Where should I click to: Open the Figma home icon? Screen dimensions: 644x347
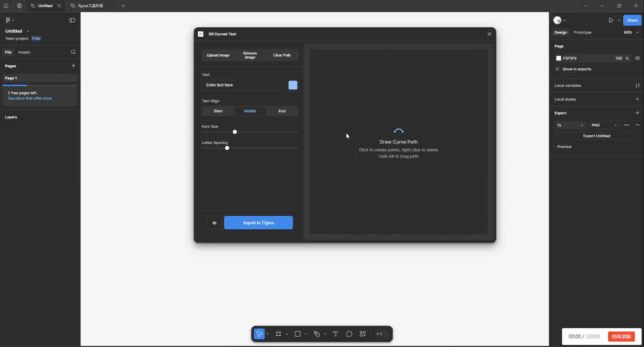tap(6, 6)
